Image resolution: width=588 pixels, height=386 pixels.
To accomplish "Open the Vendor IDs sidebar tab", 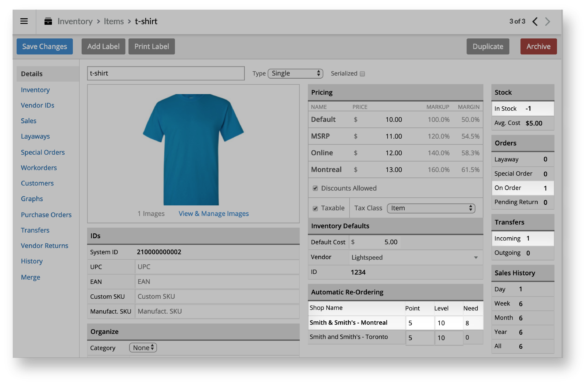I will 38,105.
